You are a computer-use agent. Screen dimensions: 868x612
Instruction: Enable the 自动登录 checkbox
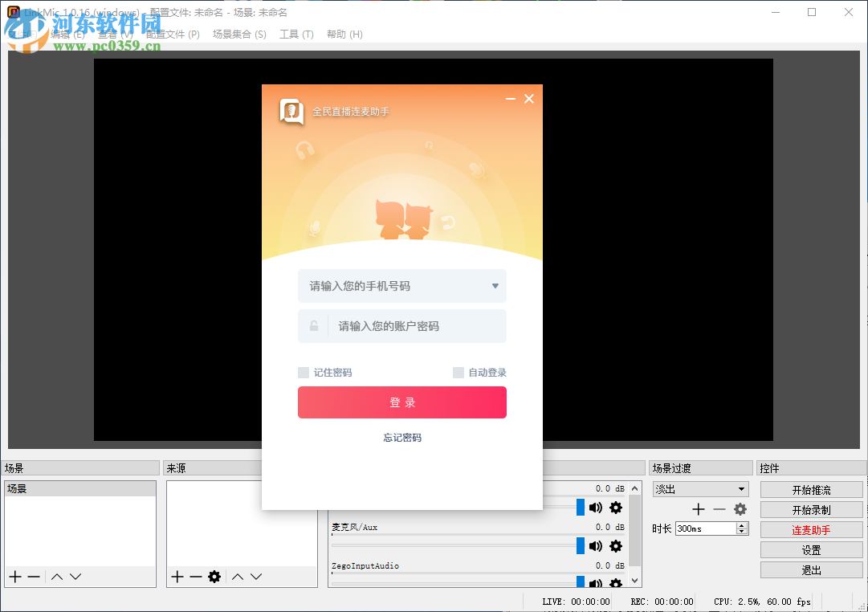click(456, 372)
